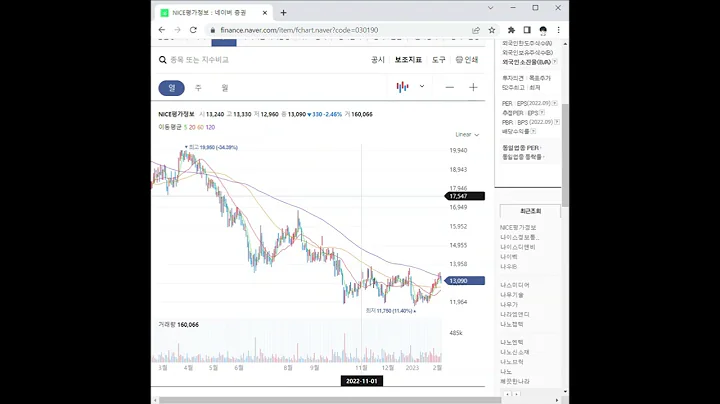
Task: Open NICE평가정보 in recent list
Action: click(x=518, y=227)
